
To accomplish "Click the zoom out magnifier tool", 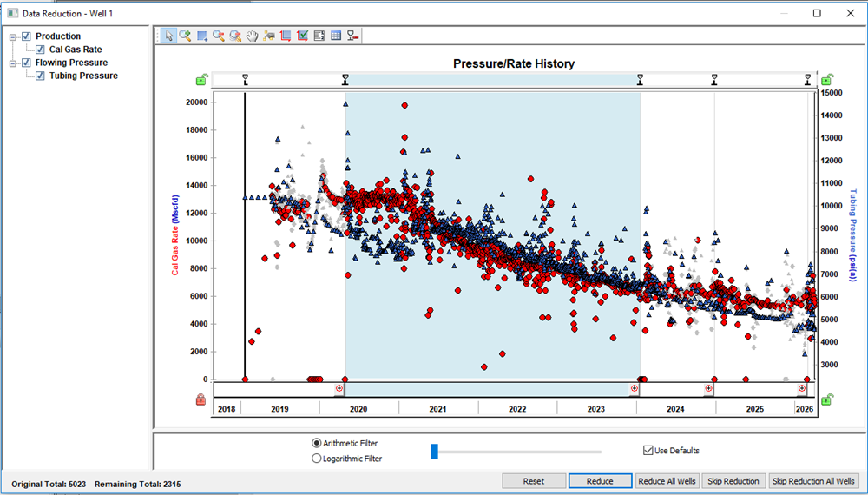I will click(219, 36).
